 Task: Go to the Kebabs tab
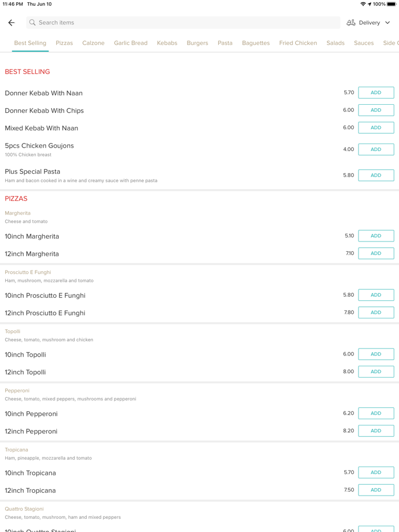tap(167, 43)
